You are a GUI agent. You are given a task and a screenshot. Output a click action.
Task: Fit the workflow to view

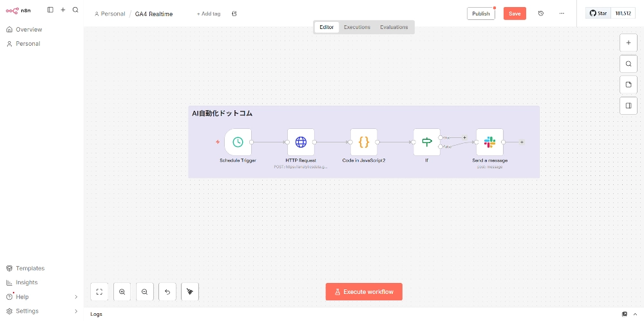[x=100, y=292]
